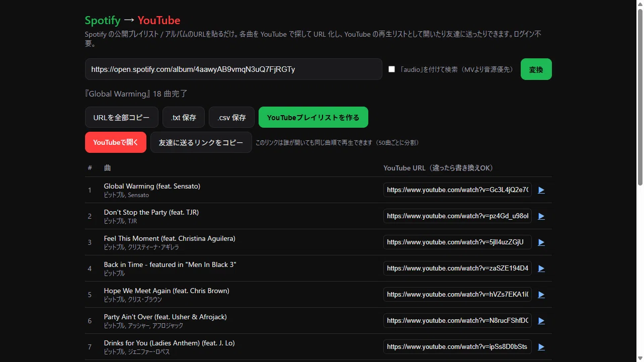Viewport: 644px width, 362px height.
Task: Click the green 変換 button
Action: pos(536,69)
